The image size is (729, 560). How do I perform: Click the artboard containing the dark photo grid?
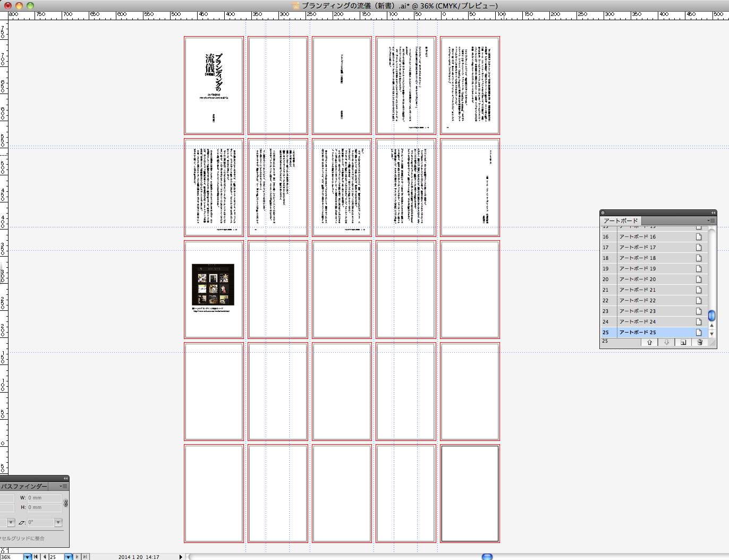click(x=214, y=290)
